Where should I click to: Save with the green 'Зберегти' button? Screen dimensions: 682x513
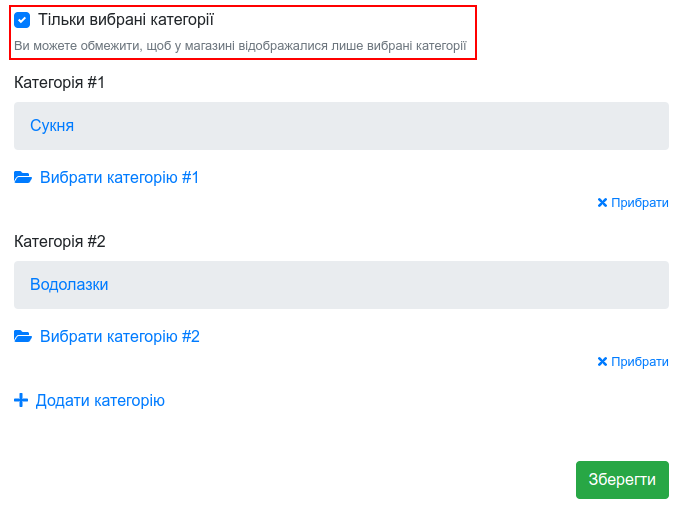click(622, 479)
